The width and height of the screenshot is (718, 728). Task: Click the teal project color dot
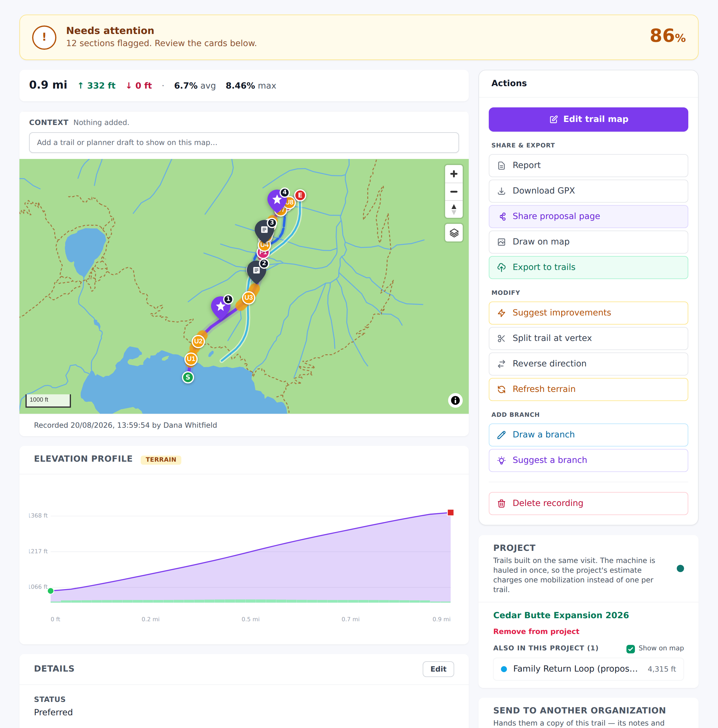pyautogui.click(x=680, y=569)
